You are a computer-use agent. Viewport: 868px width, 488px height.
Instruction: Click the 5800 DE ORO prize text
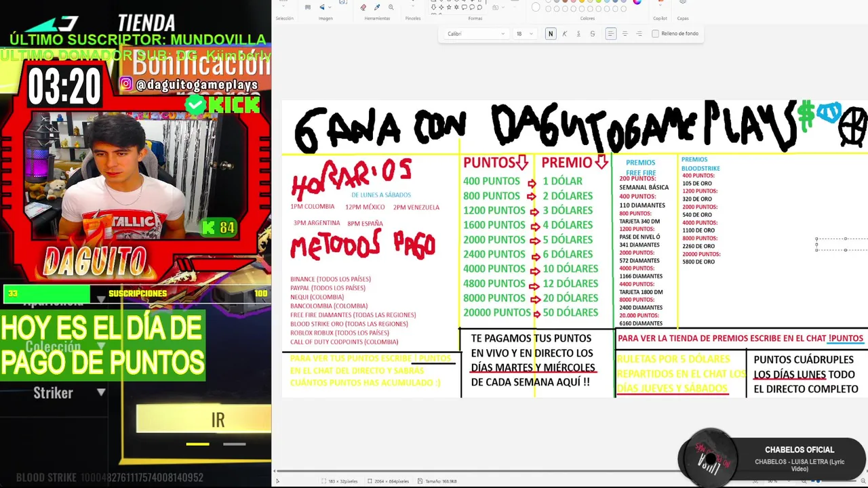(x=698, y=262)
